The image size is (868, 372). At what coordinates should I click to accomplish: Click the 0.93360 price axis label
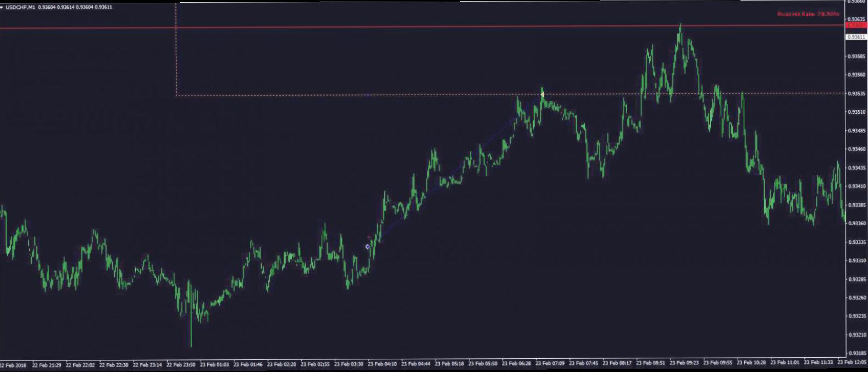858,224
